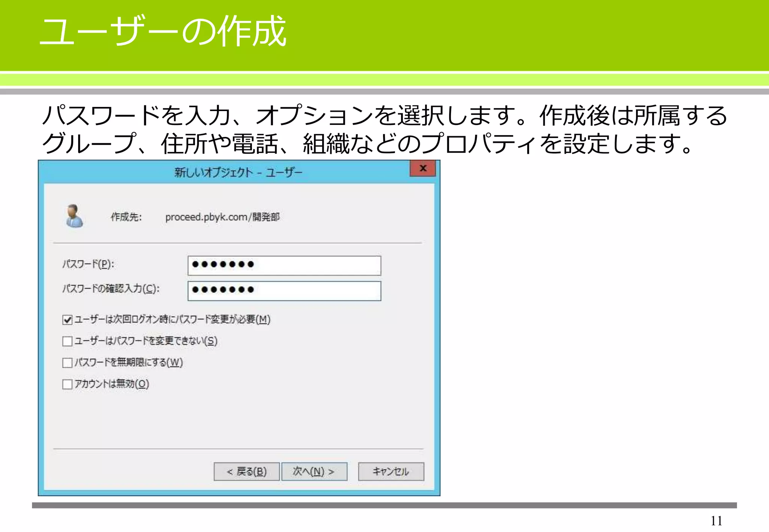Close the 新しいオブジェクト - ユーザー dialog
The height and width of the screenshot is (532, 769).
click(x=423, y=168)
